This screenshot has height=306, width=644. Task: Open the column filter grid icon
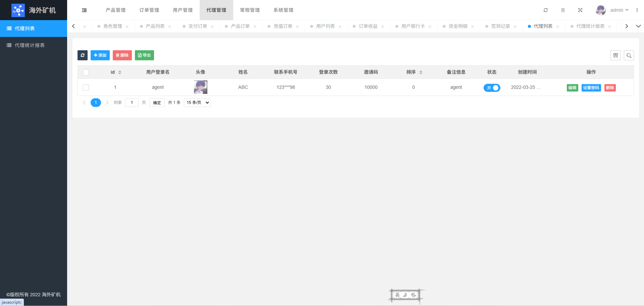[615, 55]
